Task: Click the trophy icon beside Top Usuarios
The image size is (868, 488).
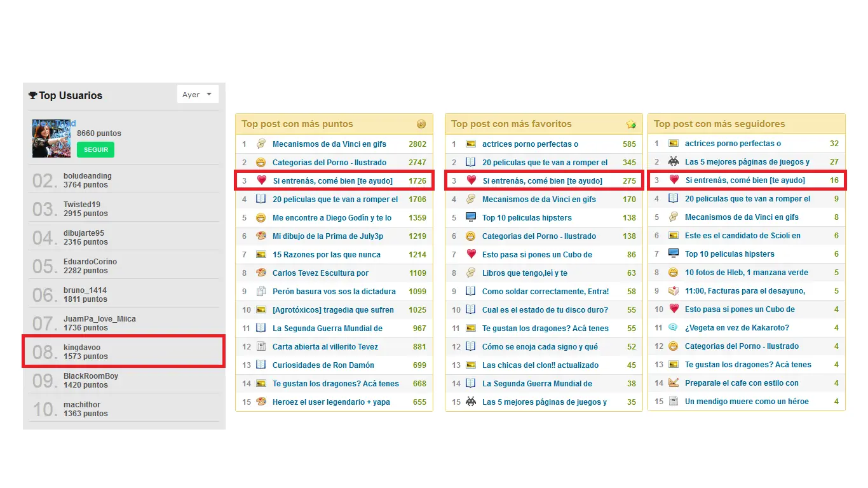Action: (x=32, y=95)
